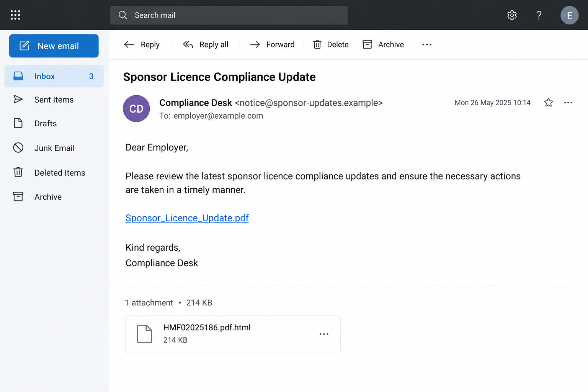Focus the Search mail field

[x=229, y=15]
